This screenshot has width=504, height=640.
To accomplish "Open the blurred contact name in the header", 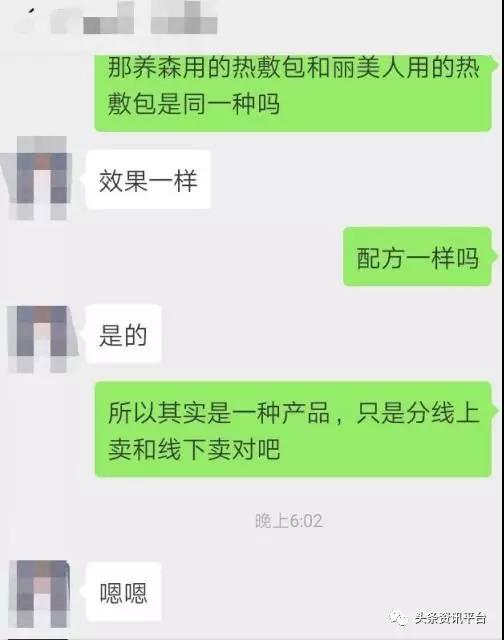I will point(135,17).
